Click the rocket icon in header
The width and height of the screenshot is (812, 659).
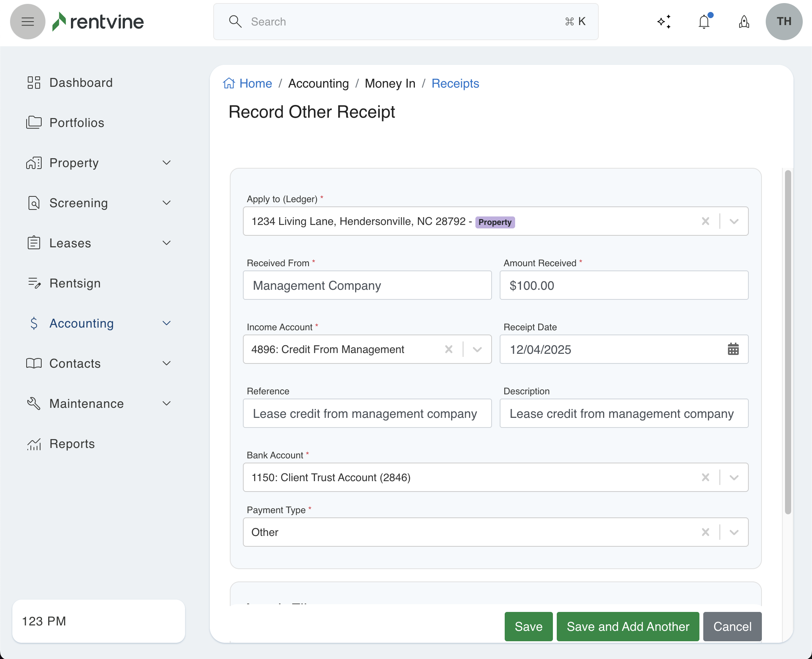tap(744, 22)
